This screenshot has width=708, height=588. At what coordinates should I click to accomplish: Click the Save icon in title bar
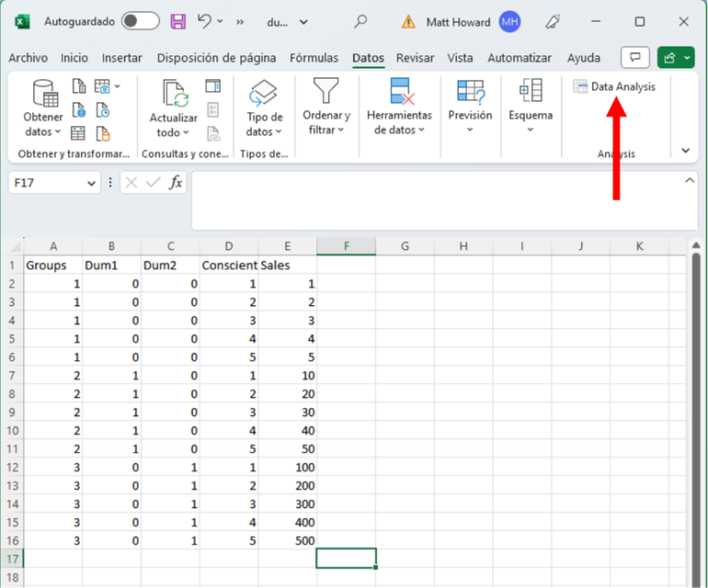[178, 21]
